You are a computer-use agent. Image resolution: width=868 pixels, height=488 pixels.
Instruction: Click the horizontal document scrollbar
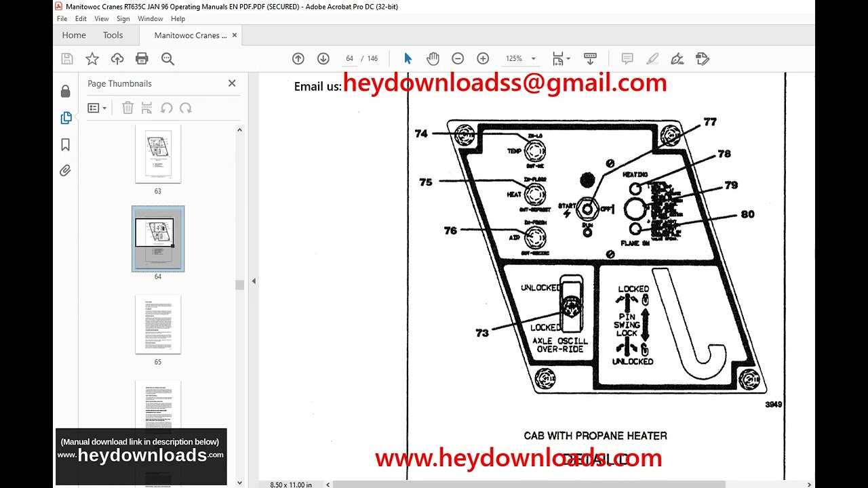pyautogui.click(x=529, y=484)
